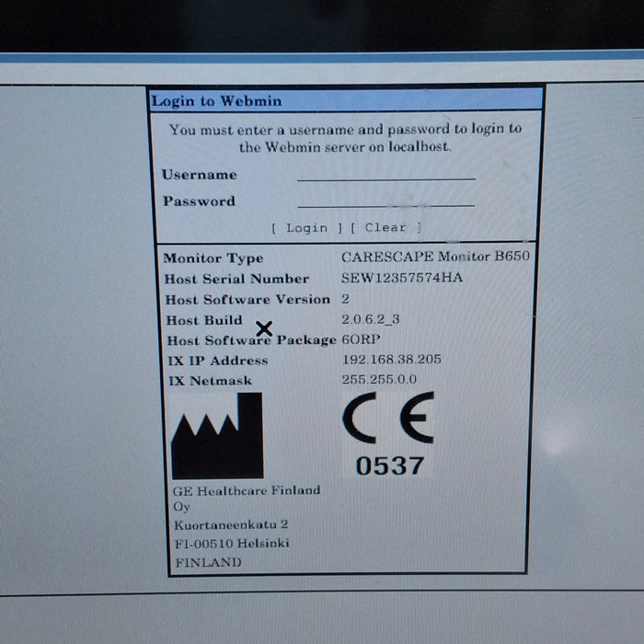This screenshot has width=644, height=644.
Task: Click the 'You must enter a username' message
Action: tap(345, 138)
